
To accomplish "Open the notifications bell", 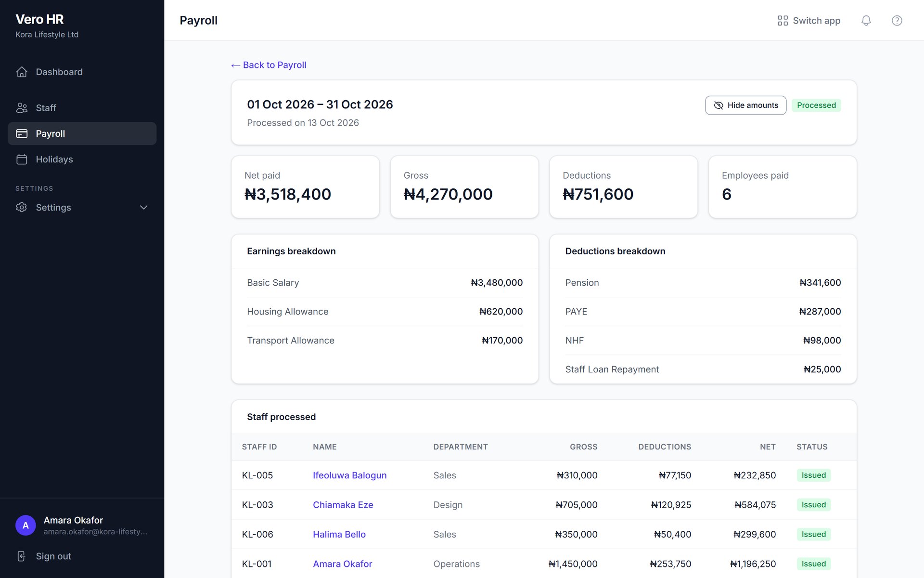I will tap(866, 21).
